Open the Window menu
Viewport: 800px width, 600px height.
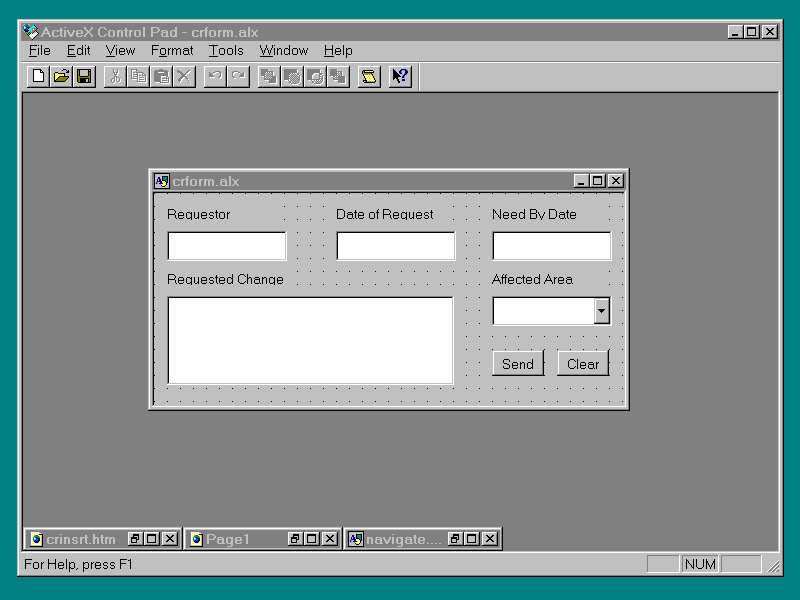(284, 50)
